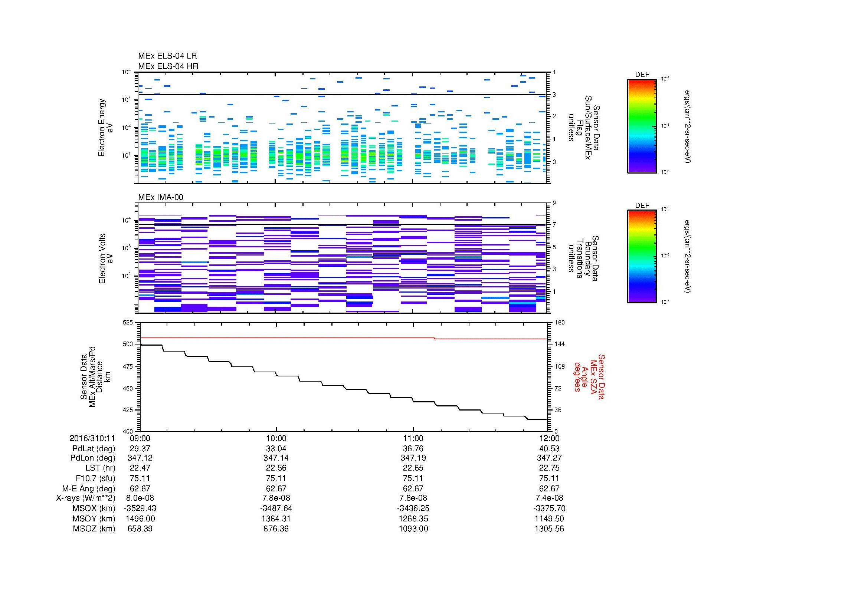Viewport: 868px width, 613px height.
Task: Click the LST value 22.75
Action: click(x=549, y=468)
